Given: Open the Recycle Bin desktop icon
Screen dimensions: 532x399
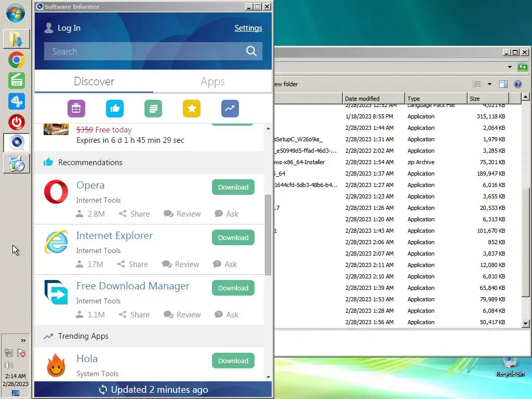Looking at the screenshot, I should pos(510,367).
